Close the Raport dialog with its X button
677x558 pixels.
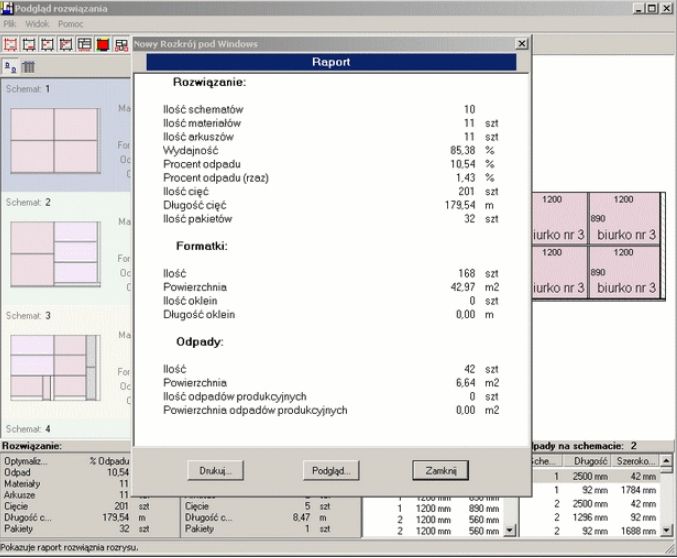click(521, 44)
